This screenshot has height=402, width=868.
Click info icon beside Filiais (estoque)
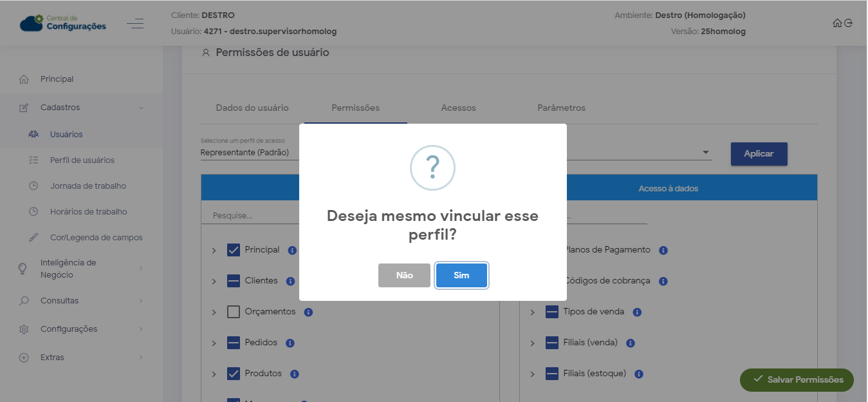point(639,374)
